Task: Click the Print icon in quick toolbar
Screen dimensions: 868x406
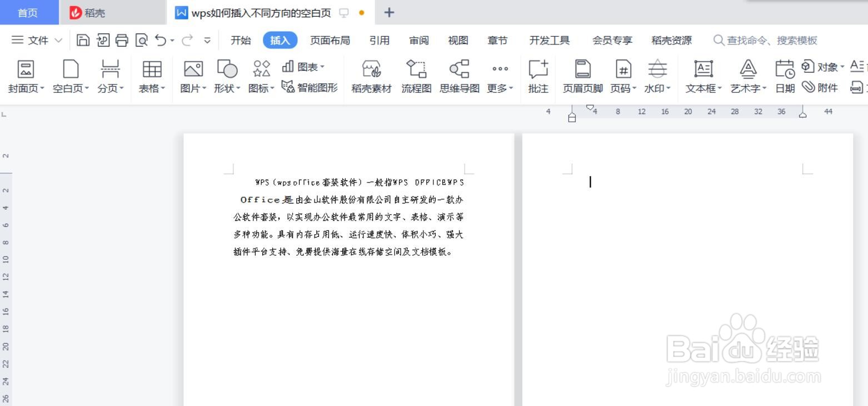Action: pyautogui.click(x=122, y=40)
